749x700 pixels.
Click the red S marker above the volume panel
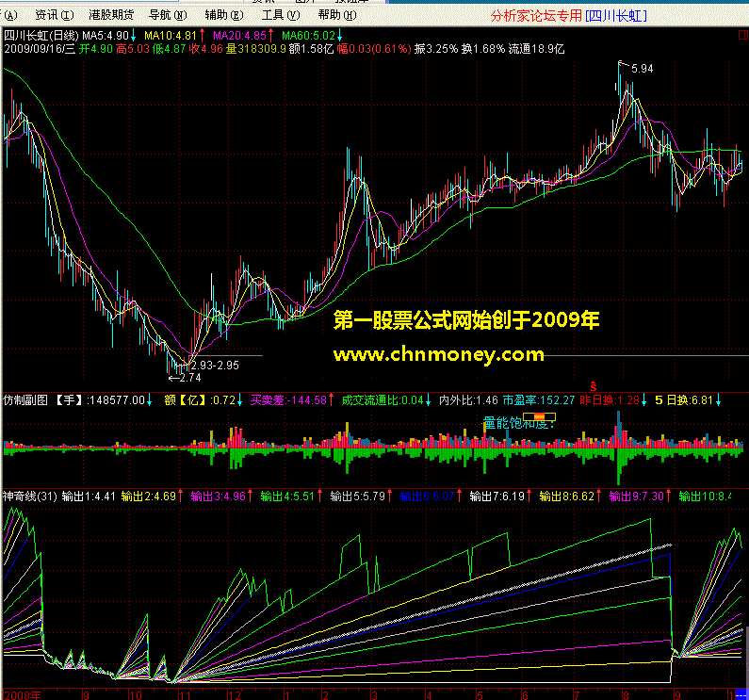pyautogui.click(x=594, y=386)
